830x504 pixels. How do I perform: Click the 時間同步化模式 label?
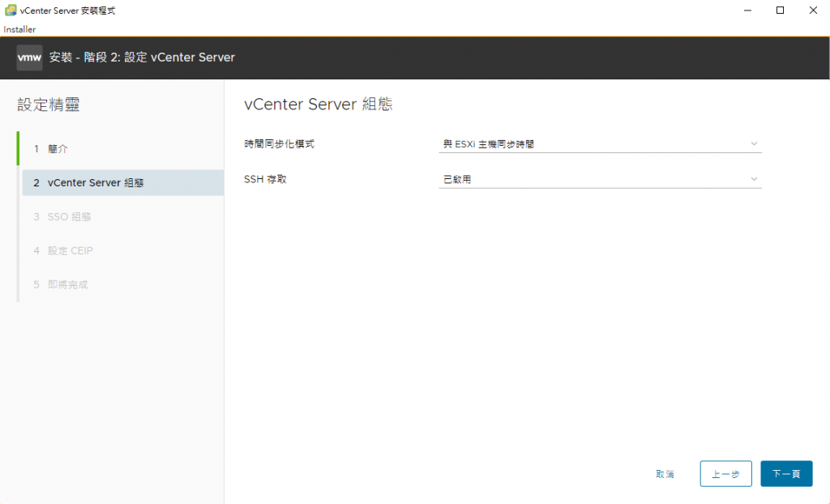coord(280,144)
